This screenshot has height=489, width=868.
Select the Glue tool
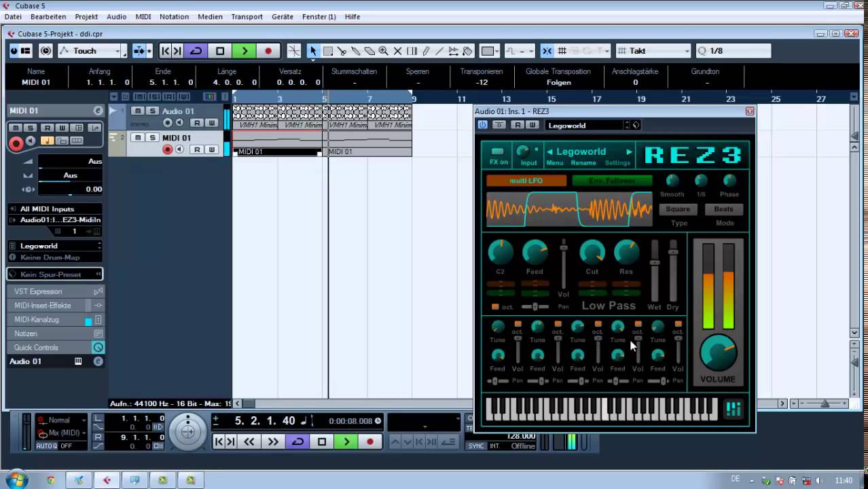pyautogui.click(x=356, y=51)
